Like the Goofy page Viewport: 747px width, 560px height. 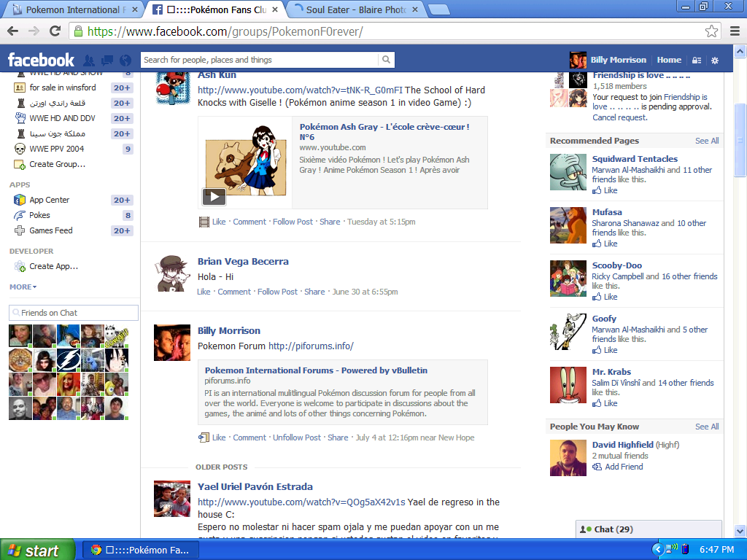(x=611, y=350)
